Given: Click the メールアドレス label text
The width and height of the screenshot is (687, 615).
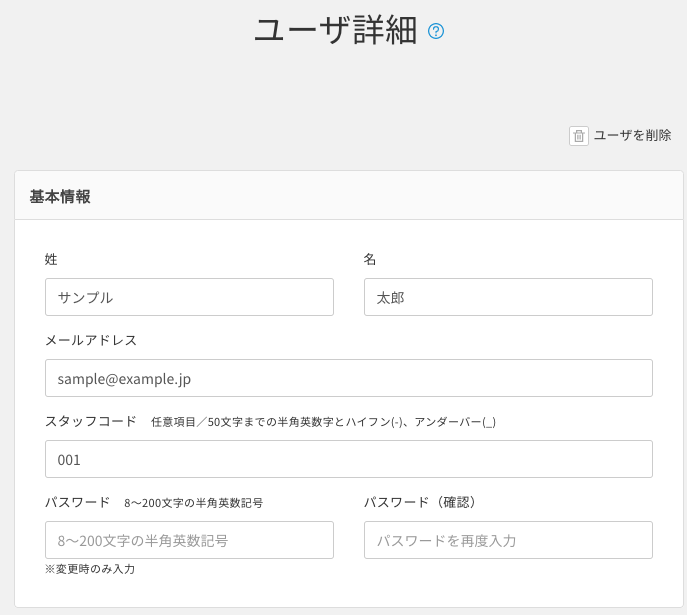Looking at the screenshot, I should 91,340.
